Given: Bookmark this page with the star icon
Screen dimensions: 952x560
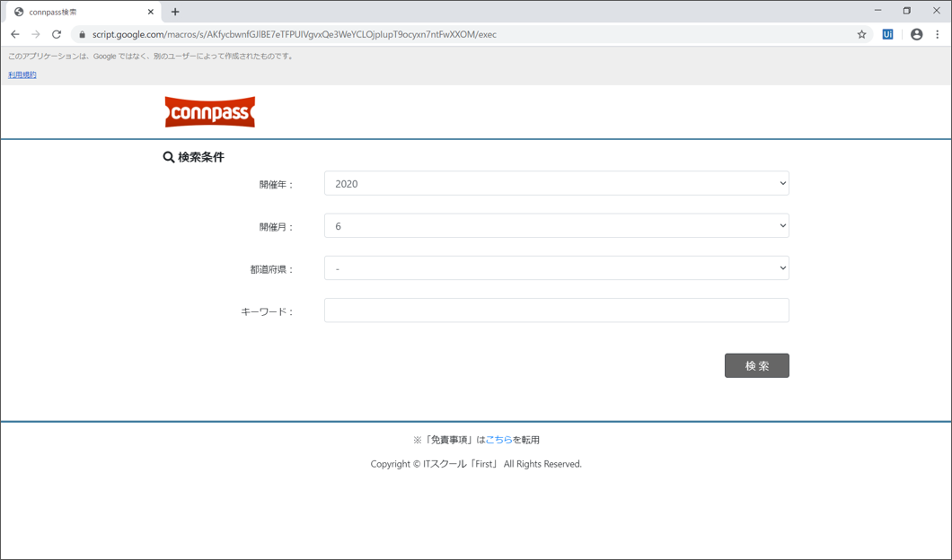Looking at the screenshot, I should 861,35.
